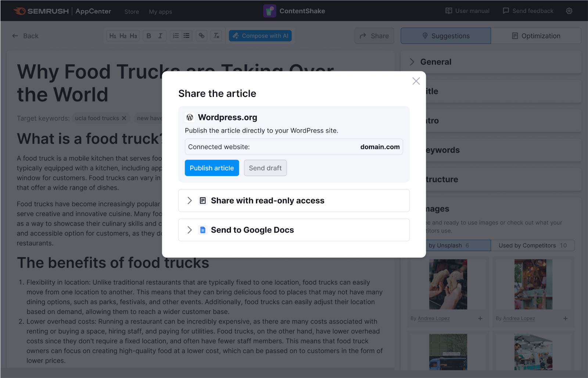Click the ContentShake app icon
Screen dimensions: 588x378
pos(269,11)
